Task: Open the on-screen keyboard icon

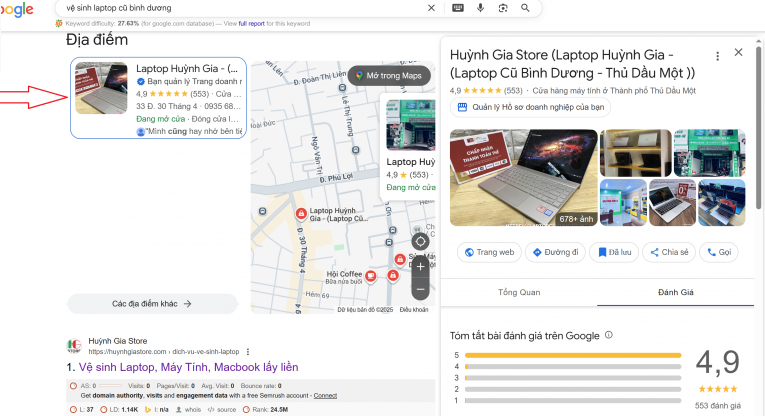Action: click(x=458, y=8)
